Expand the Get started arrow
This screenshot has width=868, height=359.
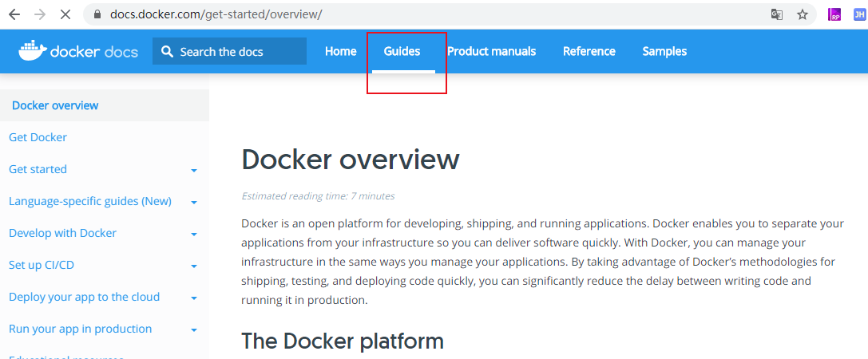click(x=194, y=171)
